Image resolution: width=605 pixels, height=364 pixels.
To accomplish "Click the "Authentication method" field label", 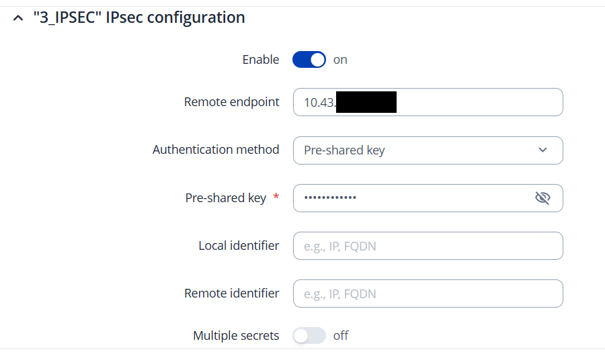I will 216,150.
